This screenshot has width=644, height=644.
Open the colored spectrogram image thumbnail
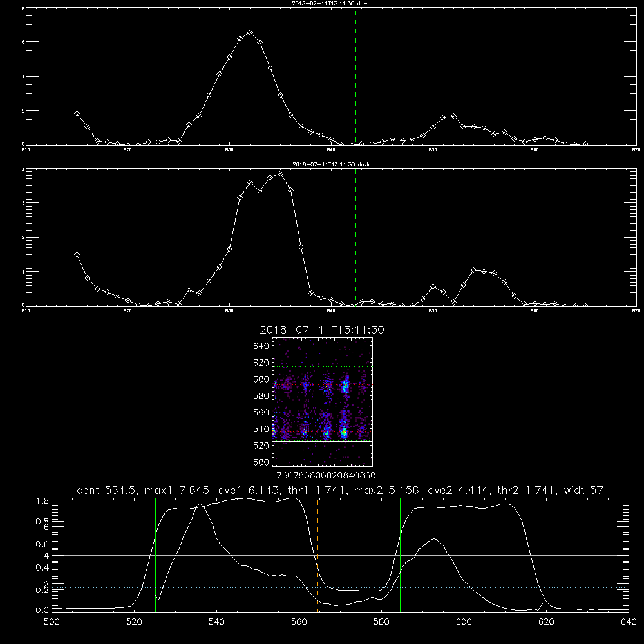coord(323,402)
